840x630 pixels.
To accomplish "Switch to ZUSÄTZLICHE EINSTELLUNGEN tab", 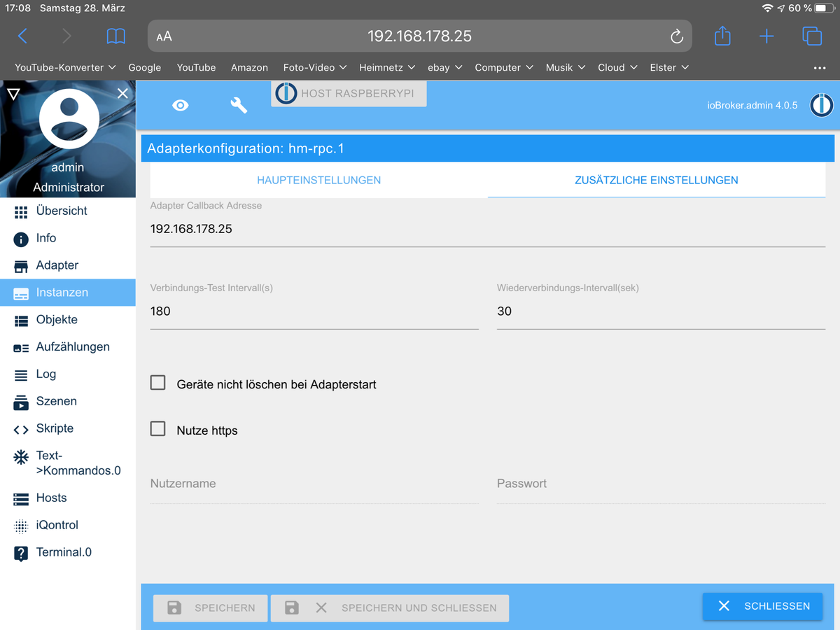I will click(657, 180).
